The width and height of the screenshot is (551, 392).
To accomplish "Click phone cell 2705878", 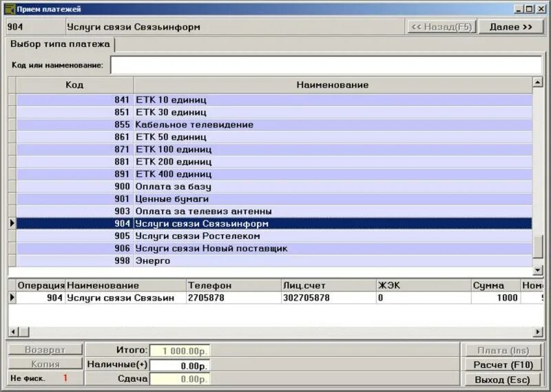I will (233, 298).
